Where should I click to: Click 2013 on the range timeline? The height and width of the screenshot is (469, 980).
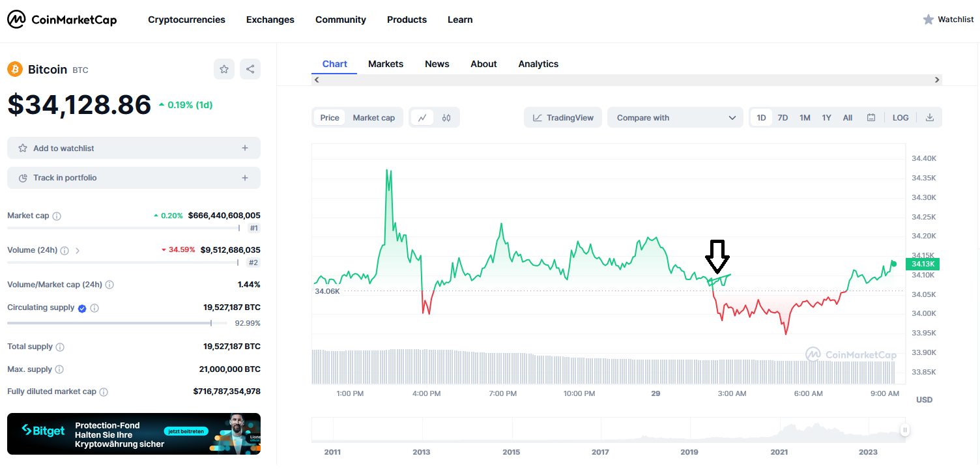tap(422, 452)
